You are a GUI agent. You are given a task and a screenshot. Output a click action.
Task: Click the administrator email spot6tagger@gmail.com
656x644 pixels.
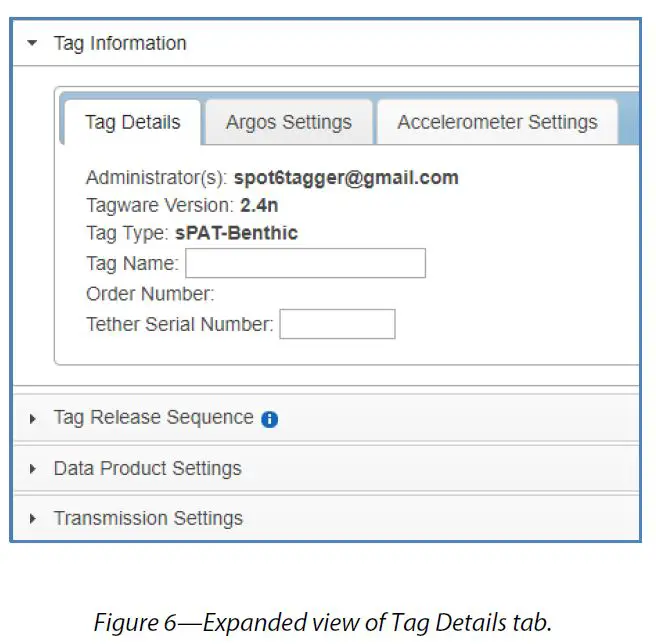[x=346, y=178]
